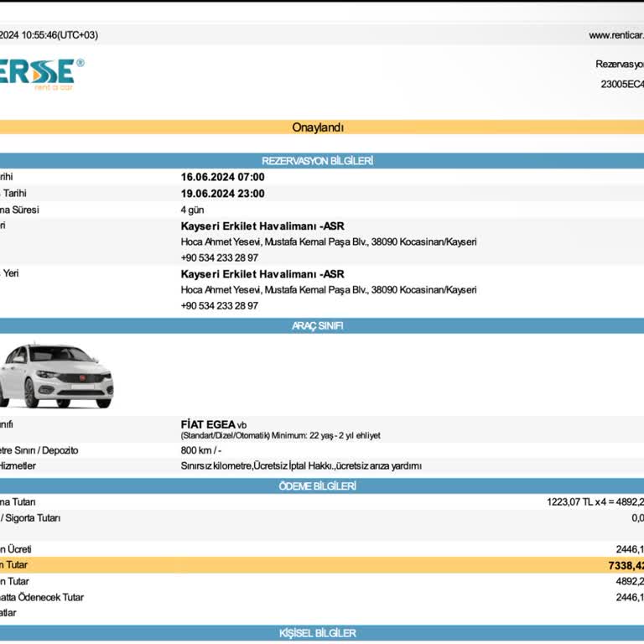
Task: Click the pickup phone '+90 534 233 28 97'
Action: (x=220, y=258)
